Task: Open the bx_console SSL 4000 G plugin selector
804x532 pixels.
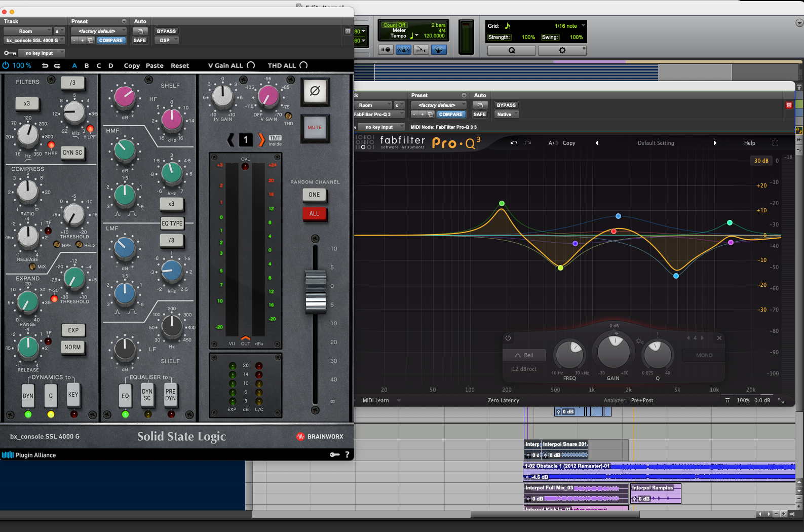Action: (34, 41)
